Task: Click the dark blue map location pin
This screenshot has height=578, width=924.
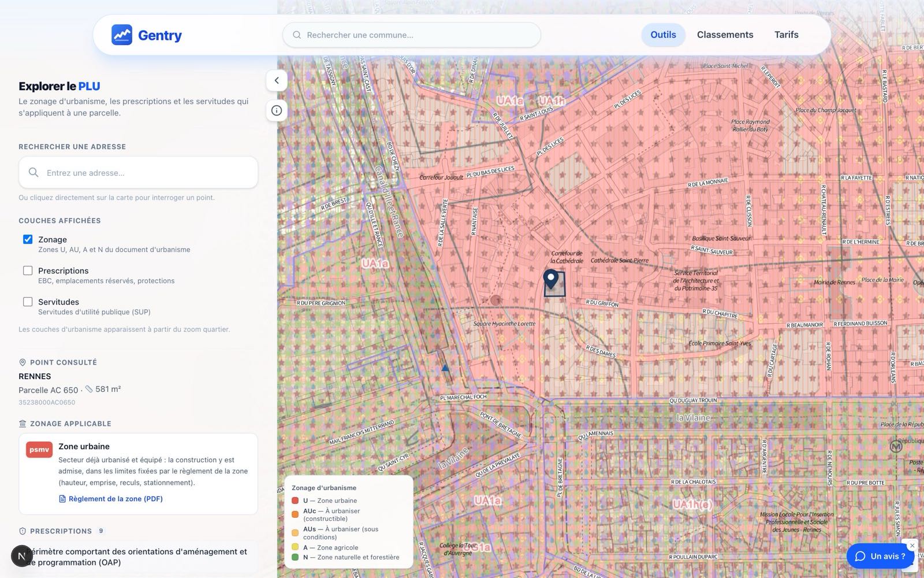Action: point(552,279)
